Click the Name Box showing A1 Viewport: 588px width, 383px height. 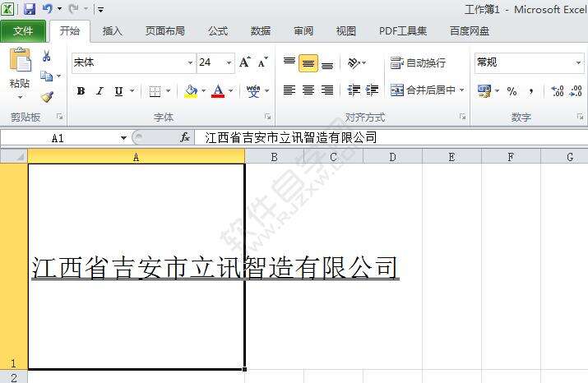(x=59, y=138)
